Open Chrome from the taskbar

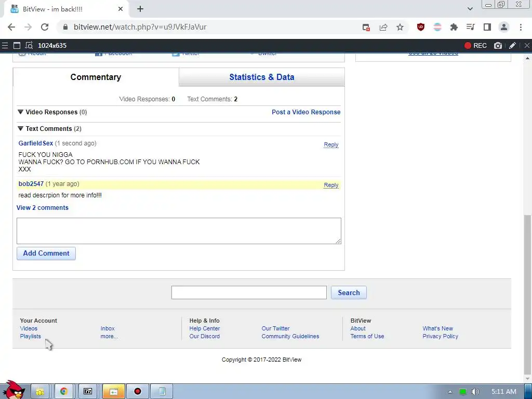point(64,392)
